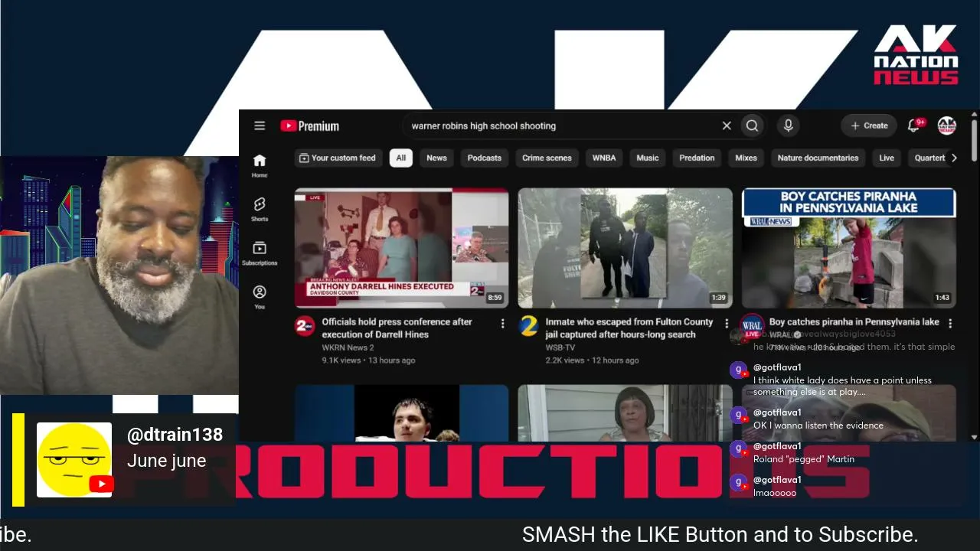Click the 'I think white lady' chat message
Screen dimensions: 980x551
[842, 386]
